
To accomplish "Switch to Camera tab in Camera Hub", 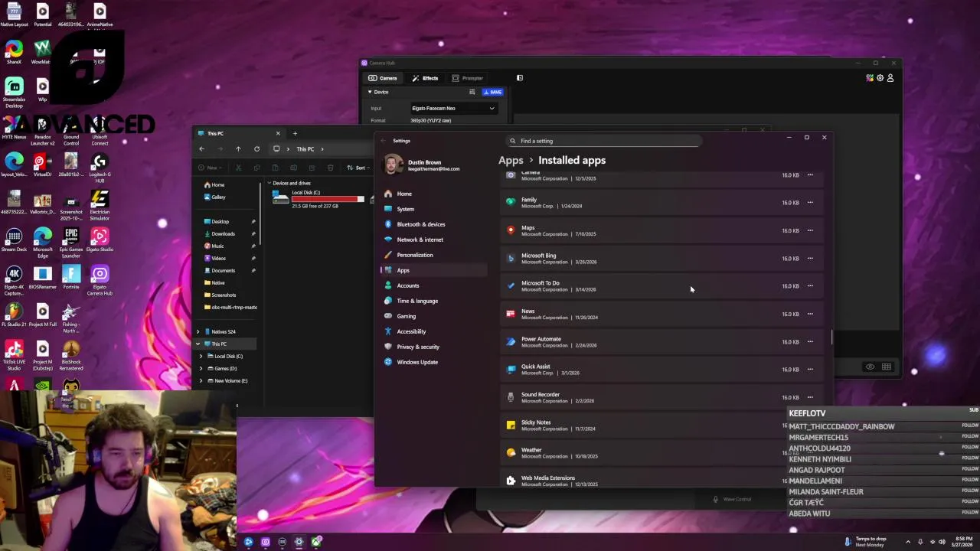I will coord(383,78).
